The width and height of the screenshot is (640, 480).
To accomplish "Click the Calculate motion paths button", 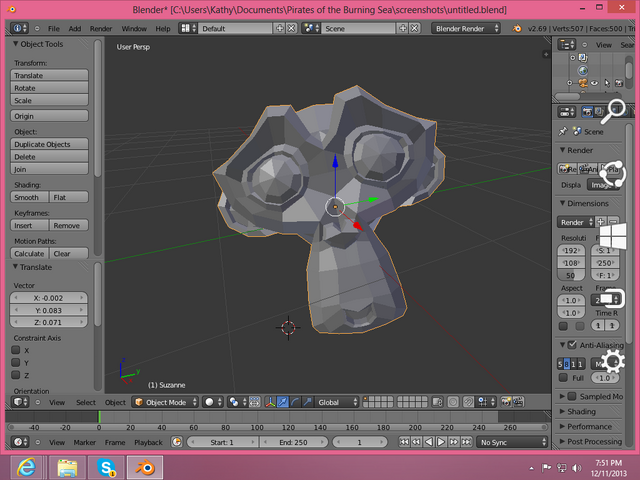I will click(x=29, y=253).
